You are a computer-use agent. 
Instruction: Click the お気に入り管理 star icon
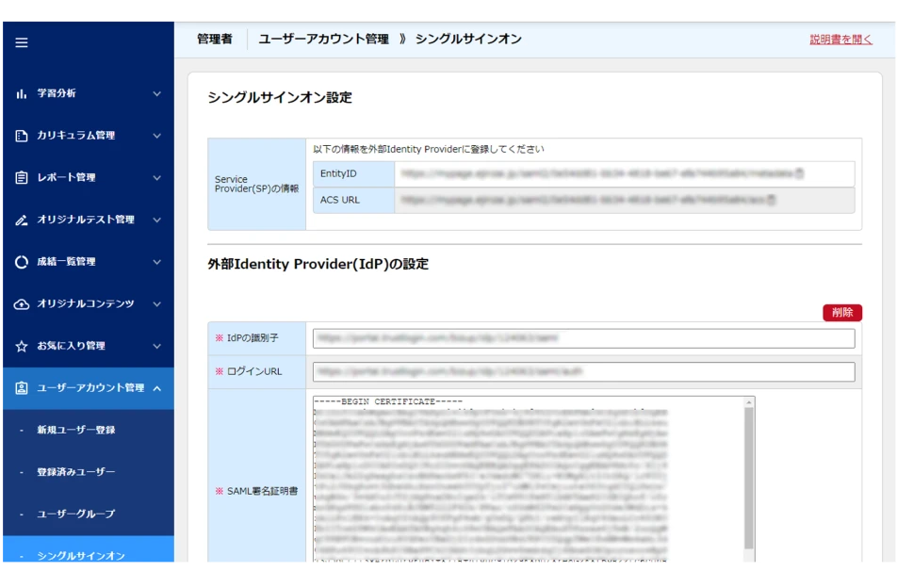click(22, 347)
